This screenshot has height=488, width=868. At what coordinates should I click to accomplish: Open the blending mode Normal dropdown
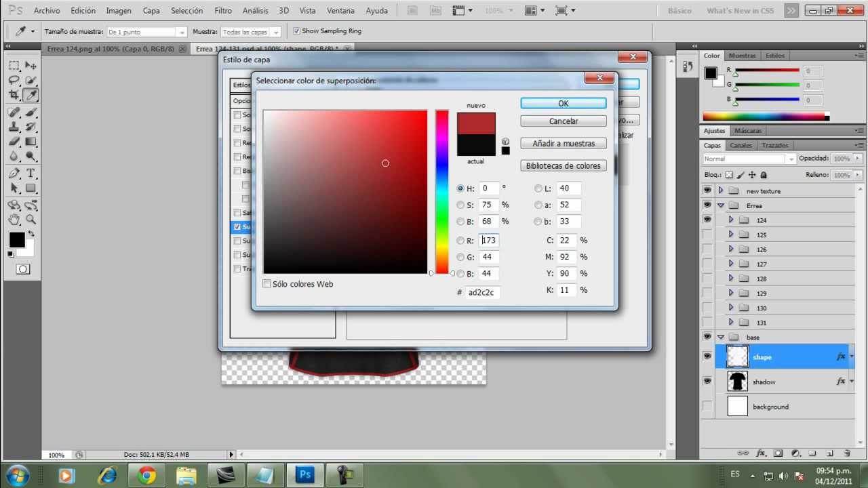click(x=749, y=159)
